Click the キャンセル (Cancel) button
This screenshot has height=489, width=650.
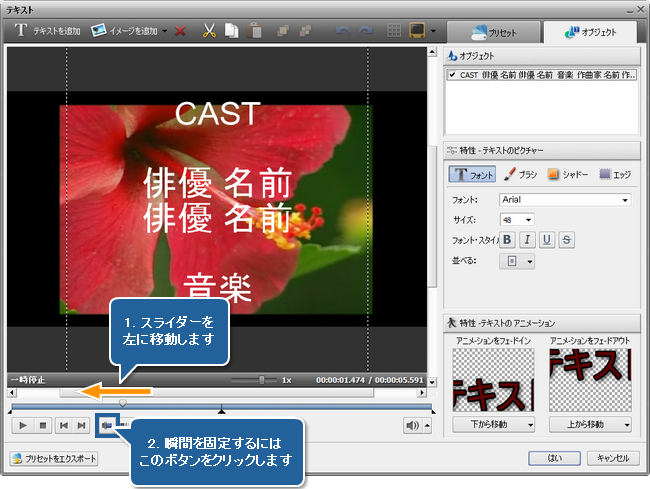click(613, 458)
